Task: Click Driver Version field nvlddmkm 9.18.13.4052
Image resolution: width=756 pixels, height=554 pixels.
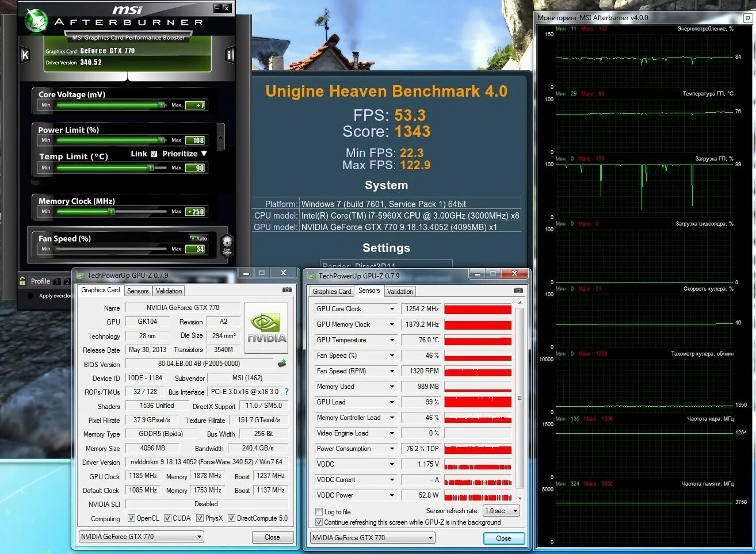Action: 207,462
